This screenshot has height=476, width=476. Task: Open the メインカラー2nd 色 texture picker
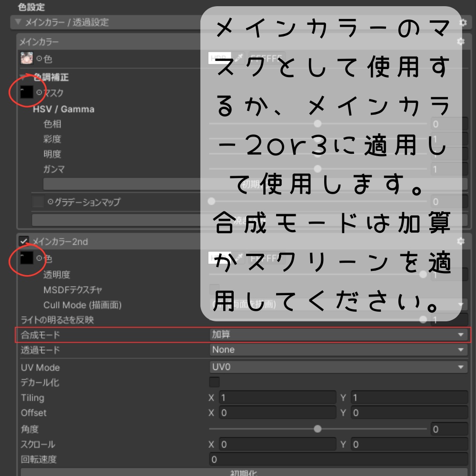tap(39, 258)
